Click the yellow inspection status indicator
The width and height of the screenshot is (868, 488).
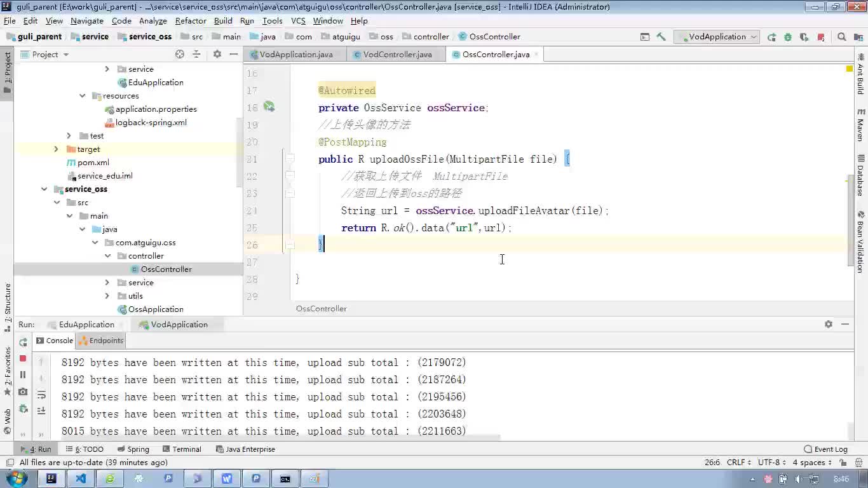(x=850, y=69)
